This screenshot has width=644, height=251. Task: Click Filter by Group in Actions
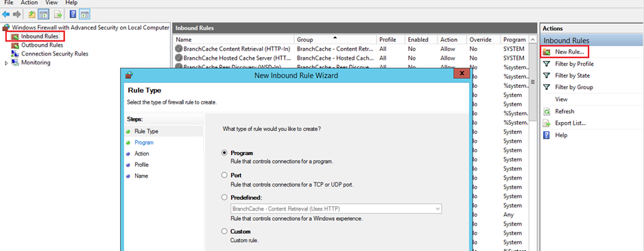click(x=574, y=87)
